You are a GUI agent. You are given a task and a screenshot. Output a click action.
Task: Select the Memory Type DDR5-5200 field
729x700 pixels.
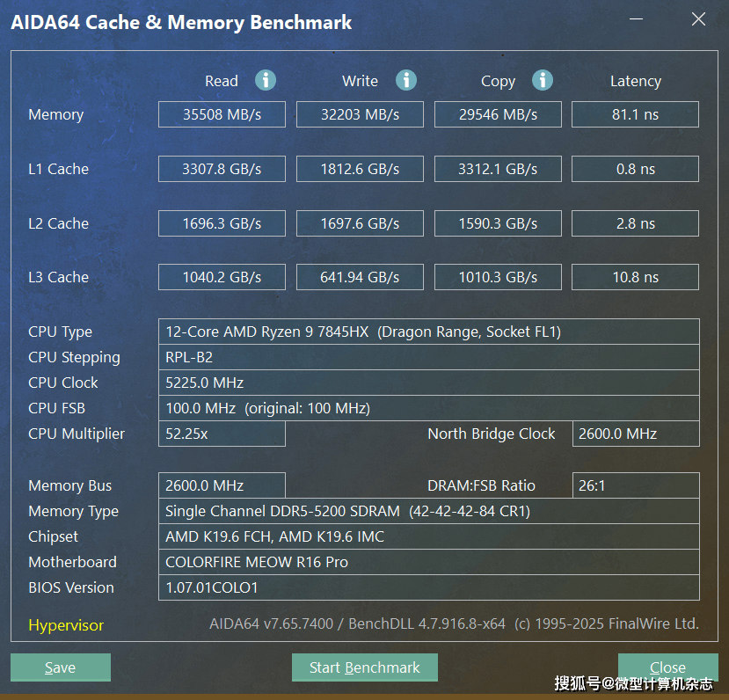coord(428,511)
